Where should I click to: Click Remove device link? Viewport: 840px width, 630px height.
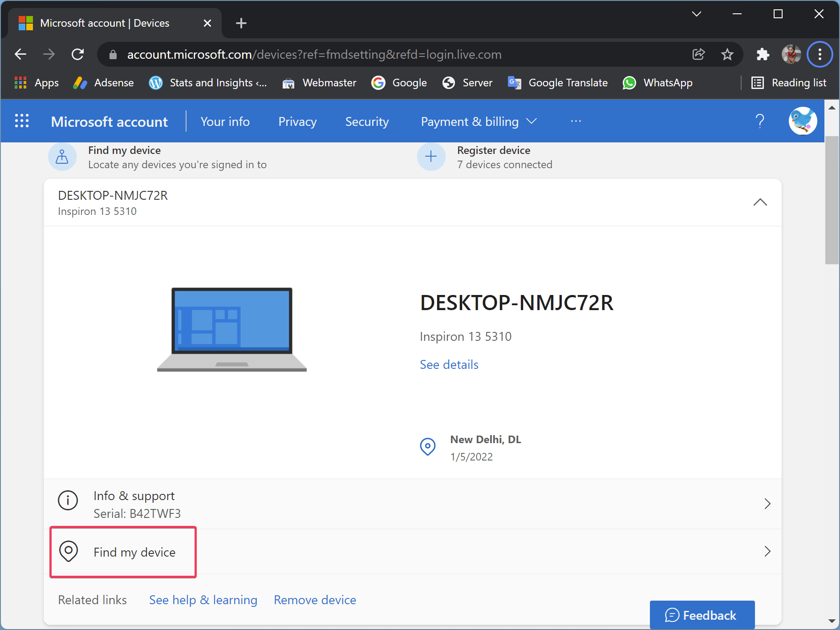[315, 600]
